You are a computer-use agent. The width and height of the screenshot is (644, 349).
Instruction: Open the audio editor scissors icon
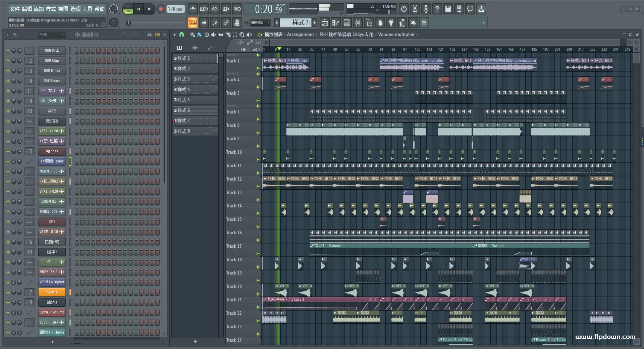(415, 9)
